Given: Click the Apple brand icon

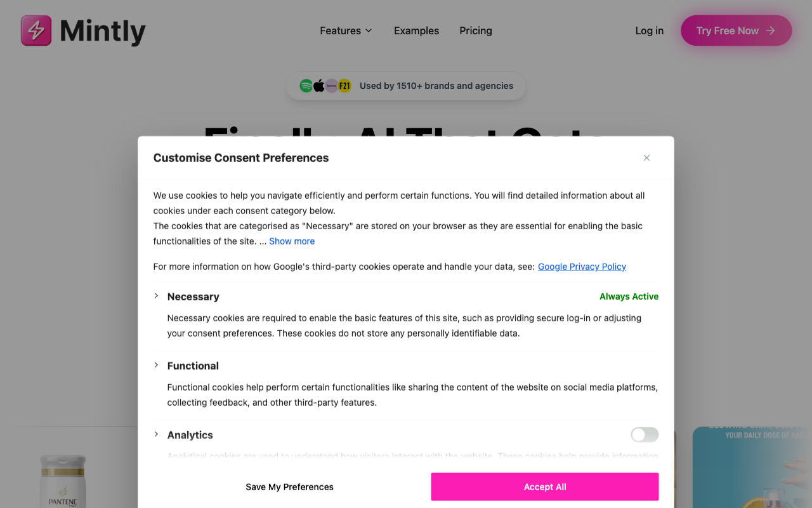Looking at the screenshot, I should pos(319,86).
